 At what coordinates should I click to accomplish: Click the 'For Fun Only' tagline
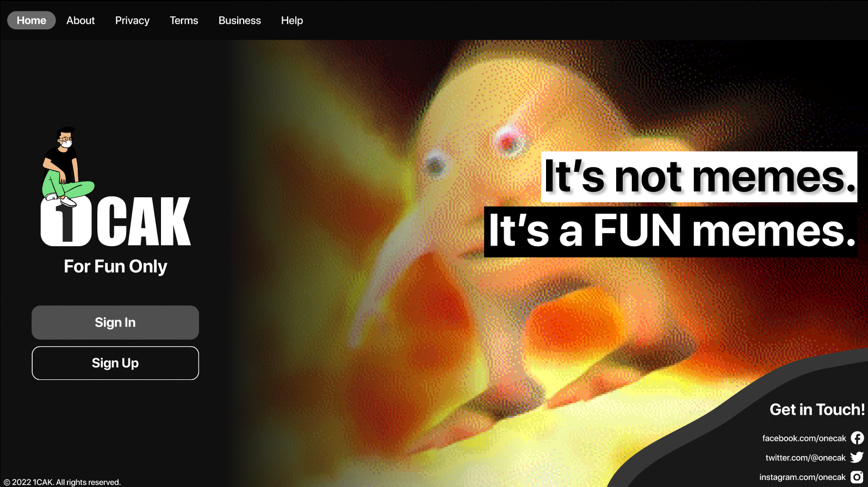[x=115, y=266]
